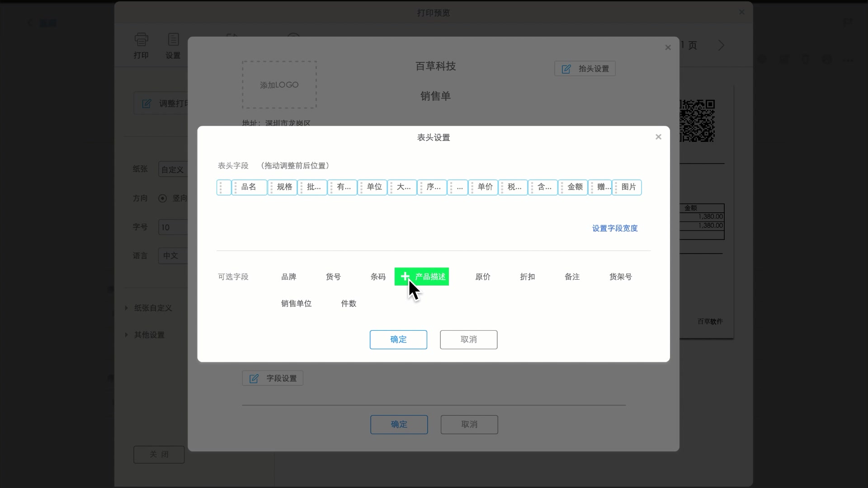868x488 pixels.
Task: Click 字段设置 edit button
Action: [x=273, y=378]
